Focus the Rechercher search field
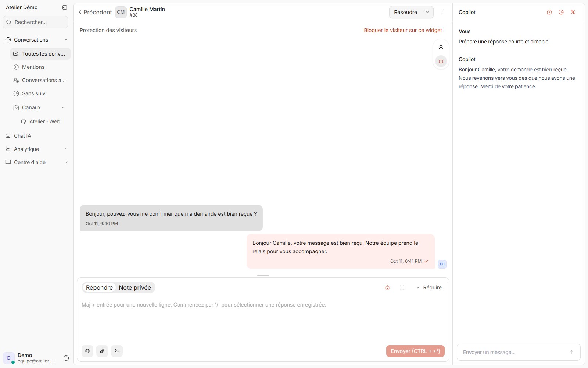 coord(35,22)
